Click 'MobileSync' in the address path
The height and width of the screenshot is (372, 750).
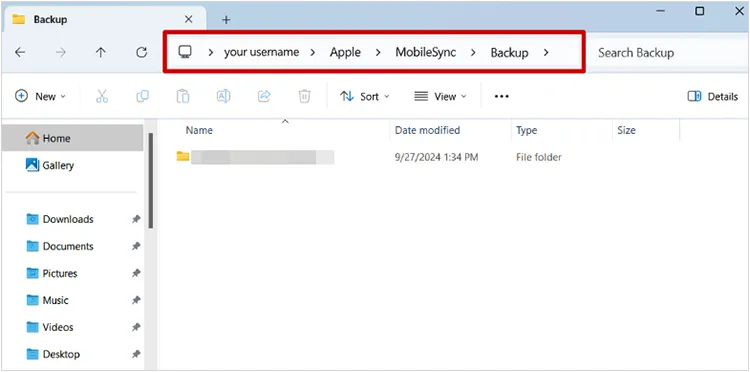(x=426, y=52)
